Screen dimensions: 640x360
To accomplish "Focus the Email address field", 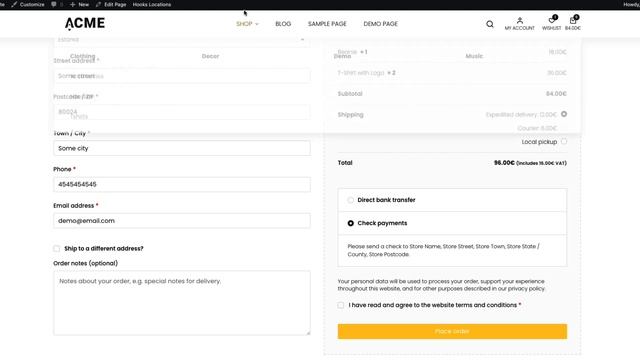I will tap(182, 221).
